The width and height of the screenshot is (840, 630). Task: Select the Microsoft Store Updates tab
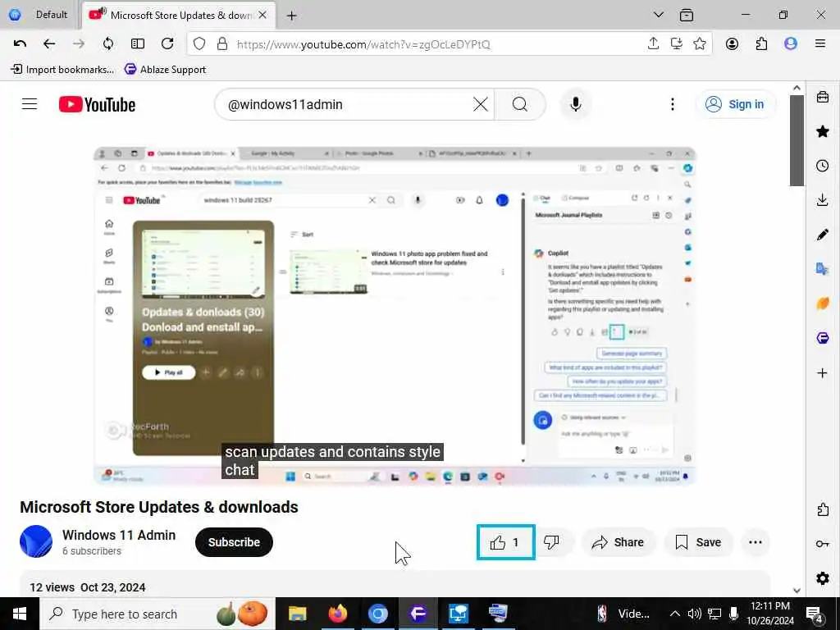[180, 16]
